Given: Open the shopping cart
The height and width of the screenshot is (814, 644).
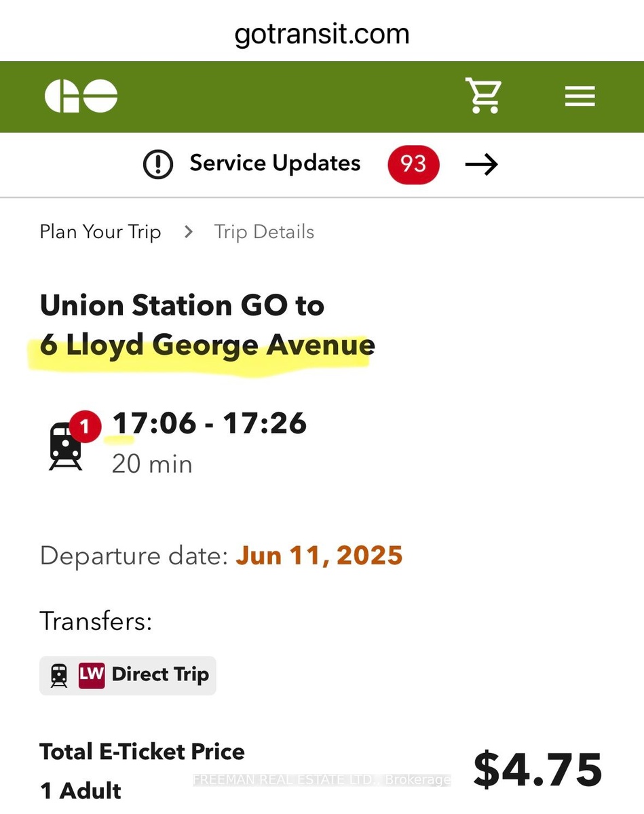Looking at the screenshot, I should pyautogui.click(x=483, y=96).
